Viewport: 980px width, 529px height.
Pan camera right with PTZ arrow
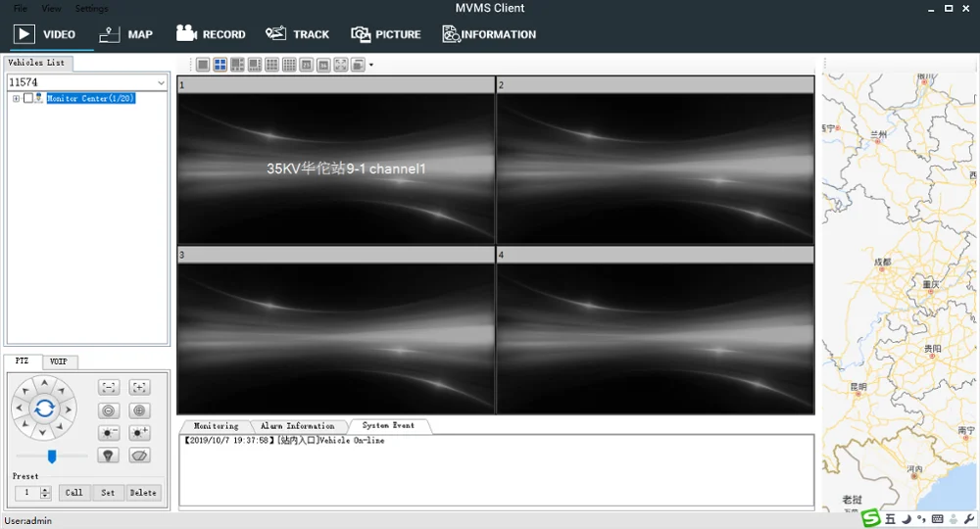tap(69, 409)
